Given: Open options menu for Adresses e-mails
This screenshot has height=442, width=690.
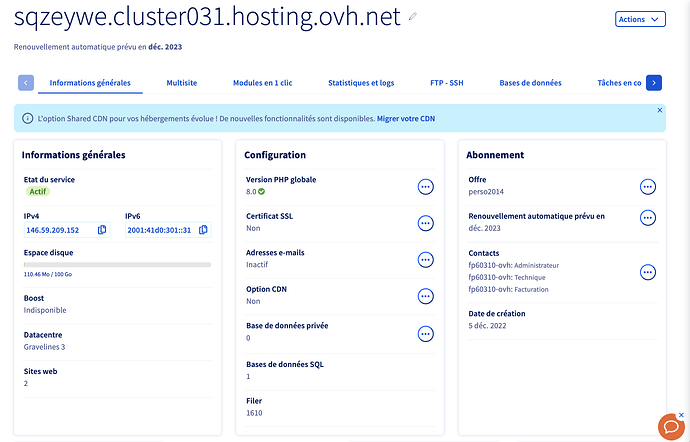Looking at the screenshot, I should click(426, 260).
